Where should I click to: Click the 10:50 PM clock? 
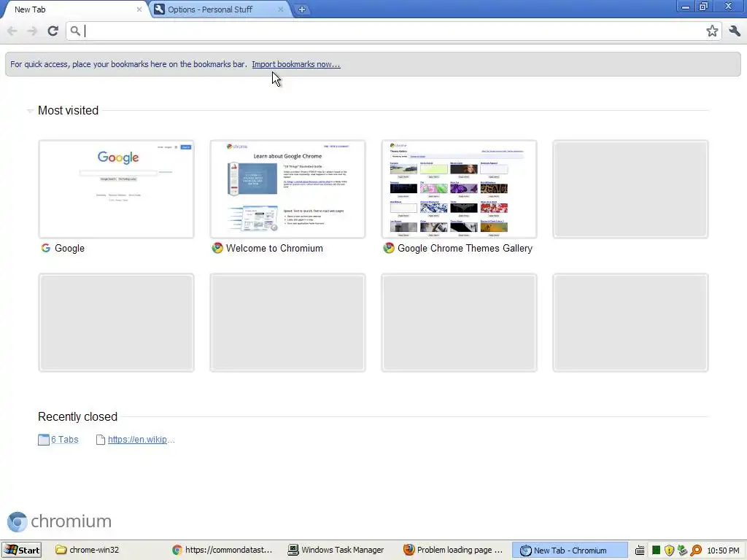click(723, 551)
